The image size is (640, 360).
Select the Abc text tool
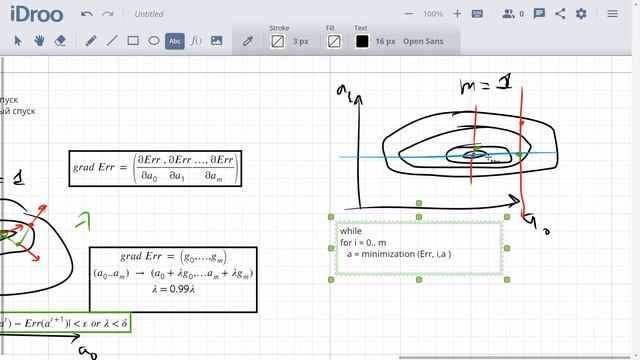coord(175,41)
